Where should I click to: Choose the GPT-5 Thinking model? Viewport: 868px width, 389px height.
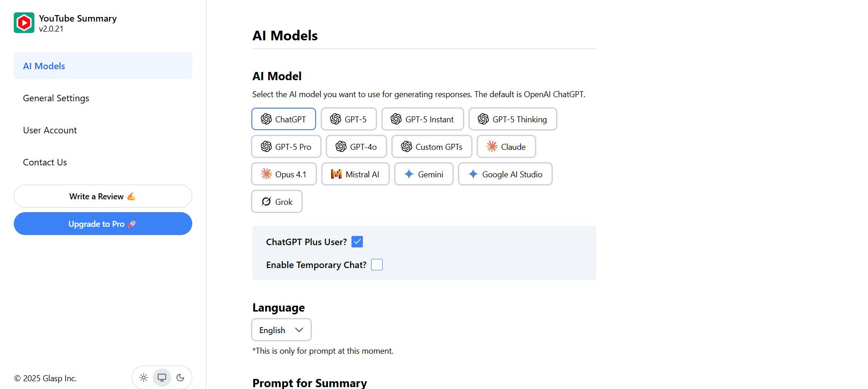(512, 119)
